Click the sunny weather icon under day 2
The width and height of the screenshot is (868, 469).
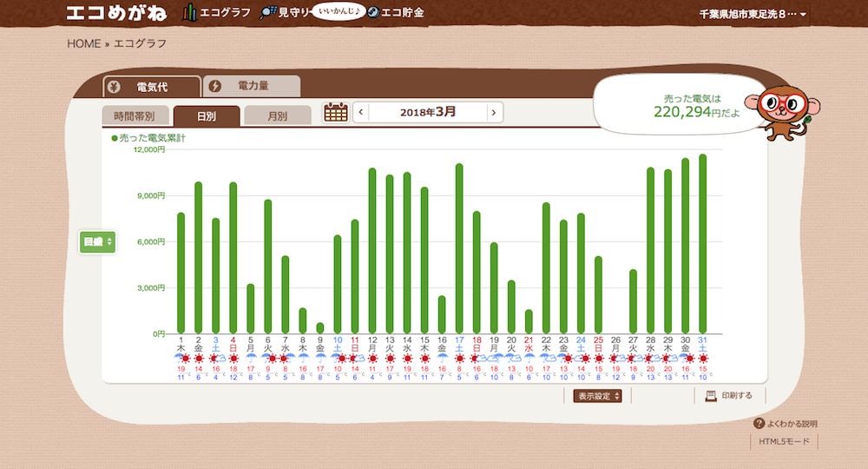[198, 358]
